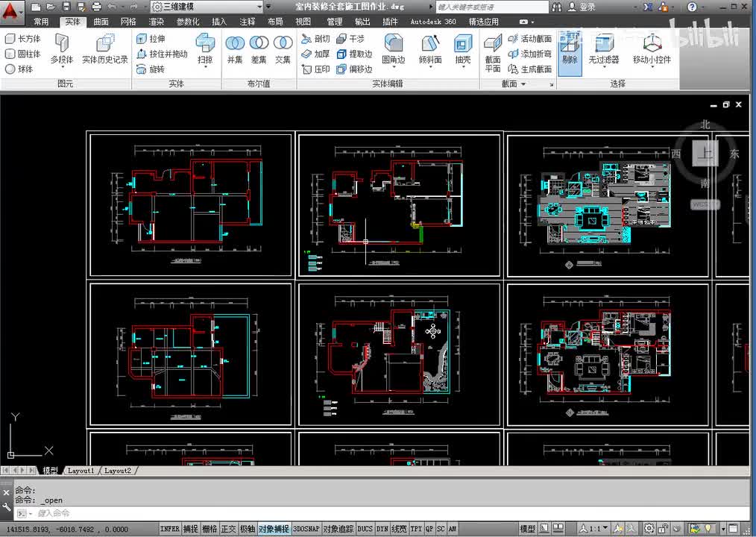Select the Taper Faces (倾斜面) tool
Image resolution: width=756 pixels, height=537 pixels.
[x=430, y=49]
